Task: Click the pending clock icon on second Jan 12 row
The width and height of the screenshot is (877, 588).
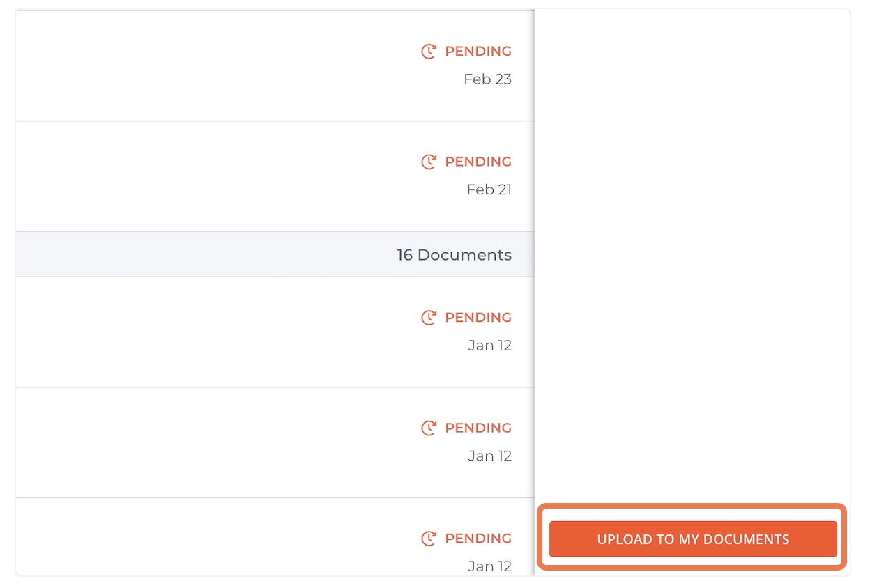Action: coord(429,428)
